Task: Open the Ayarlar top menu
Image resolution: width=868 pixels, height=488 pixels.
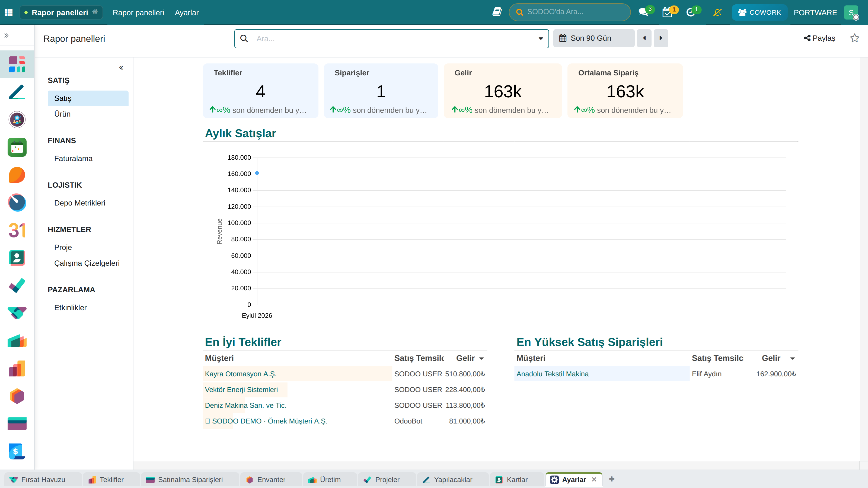Action: pos(187,12)
